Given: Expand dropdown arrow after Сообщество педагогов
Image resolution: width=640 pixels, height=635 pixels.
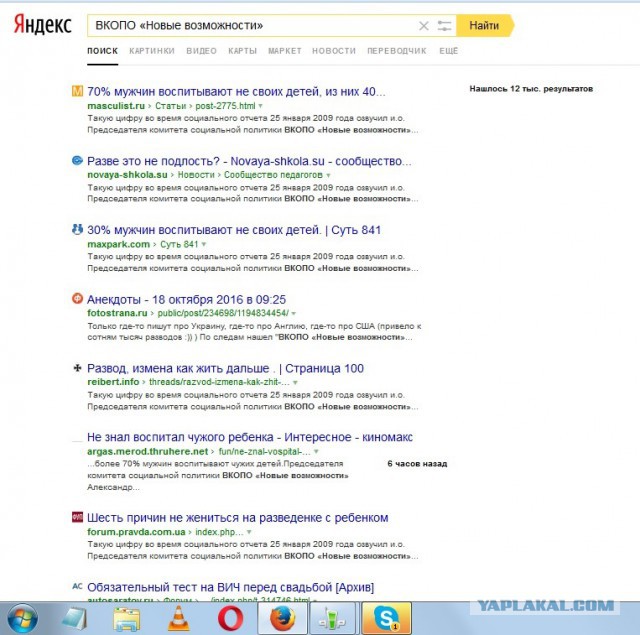Looking at the screenshot, I should click(x=328, y=175).
